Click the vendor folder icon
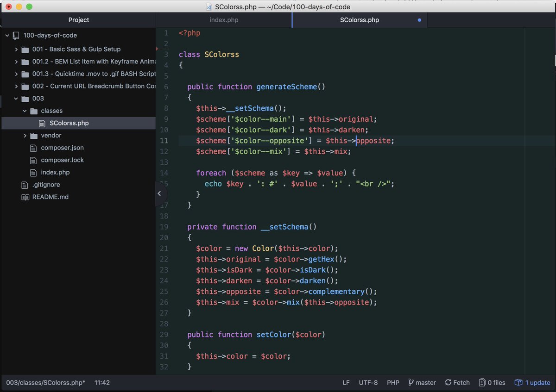The width and height of the screenshot is (556, 392). (34, 136)
